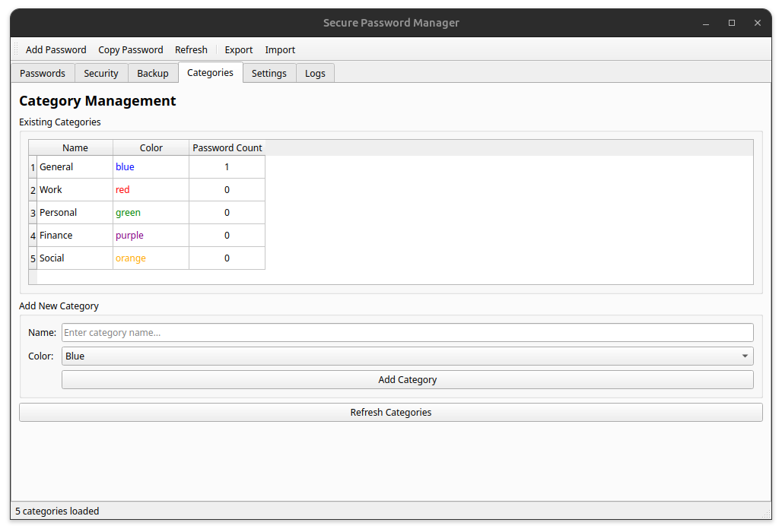The image size is (782, 532).
Task: Click the Password Count column header
Action: tap(227, 148)
